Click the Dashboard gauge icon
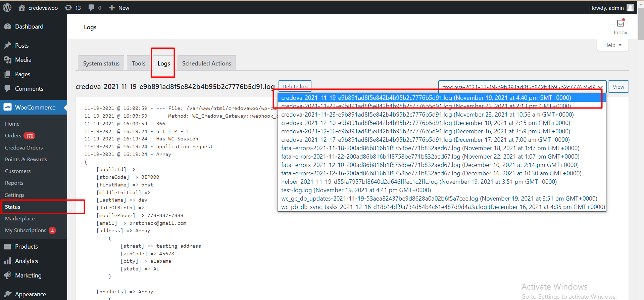Viewport: 644px width, 300px height. click(x=7, y=26)
